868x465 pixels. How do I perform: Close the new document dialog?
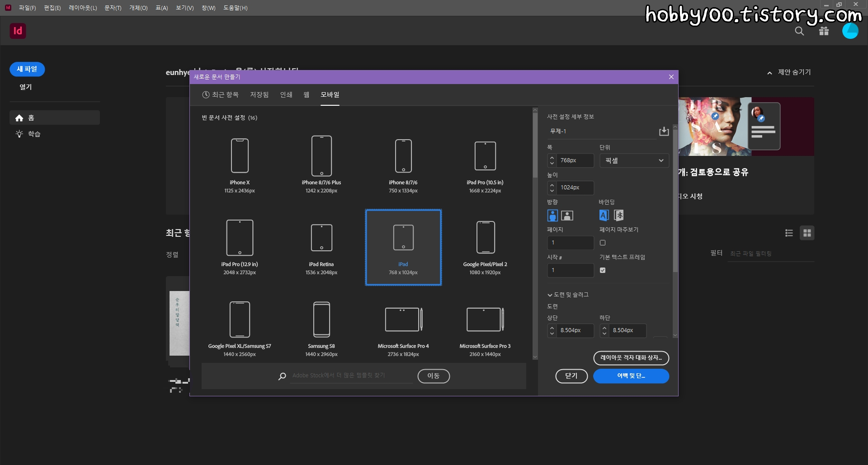point(671,77)
